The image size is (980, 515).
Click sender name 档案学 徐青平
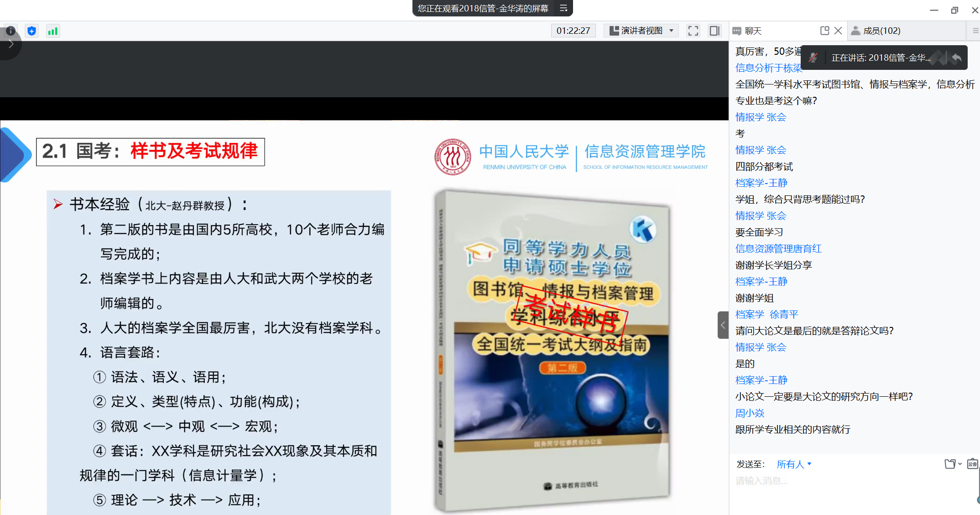[x=767, y=315]
